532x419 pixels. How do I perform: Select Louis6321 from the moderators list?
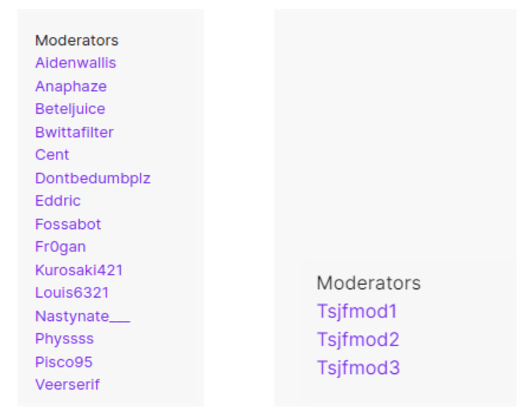[x=72, y=293]
